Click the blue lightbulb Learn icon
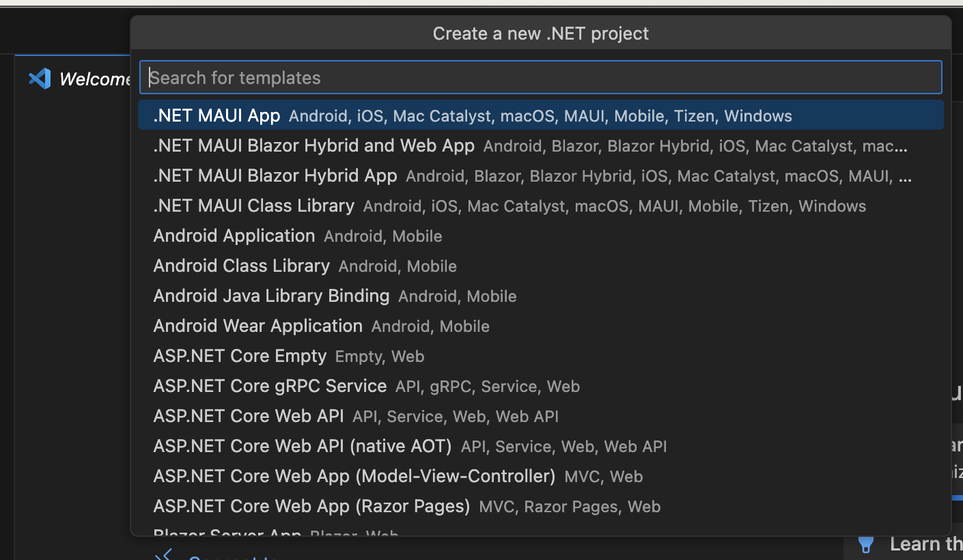Image resolution: width=963 pixels, height=560 pixels. pyautogui.click(x=865, y=544)
